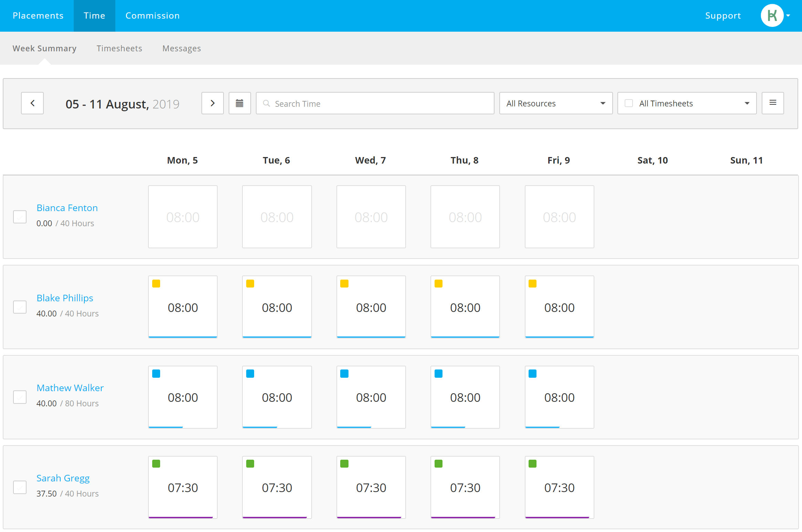Image resolution: width=802 pixels, height=532 pixels.
Task: Select Sarah Gregg's row checkbox
Action: [20, 487]
